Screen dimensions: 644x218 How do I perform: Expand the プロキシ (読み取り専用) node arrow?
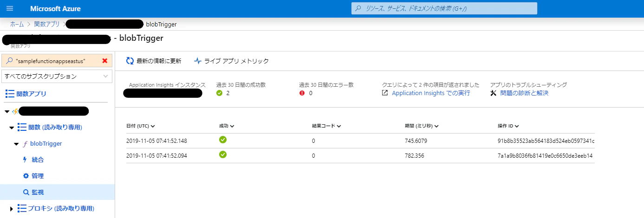[12, 209]
